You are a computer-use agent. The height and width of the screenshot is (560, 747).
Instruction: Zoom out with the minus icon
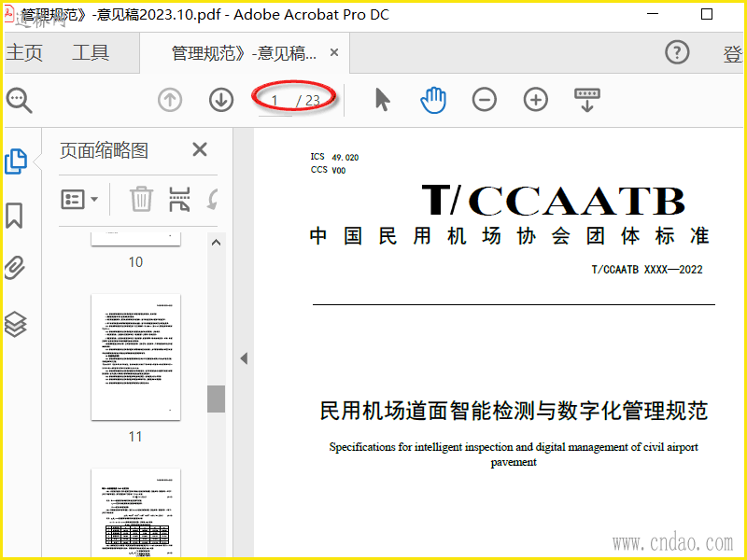tap(485, 100)
